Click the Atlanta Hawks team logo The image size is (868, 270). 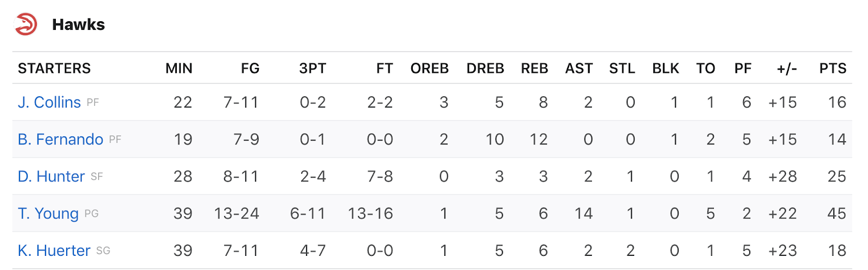tap(26, 24)
